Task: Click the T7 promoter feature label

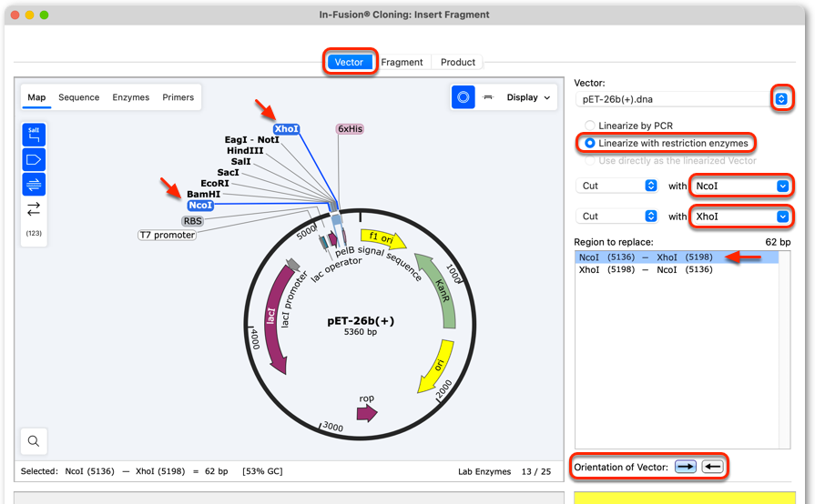Action: (167, 235)
